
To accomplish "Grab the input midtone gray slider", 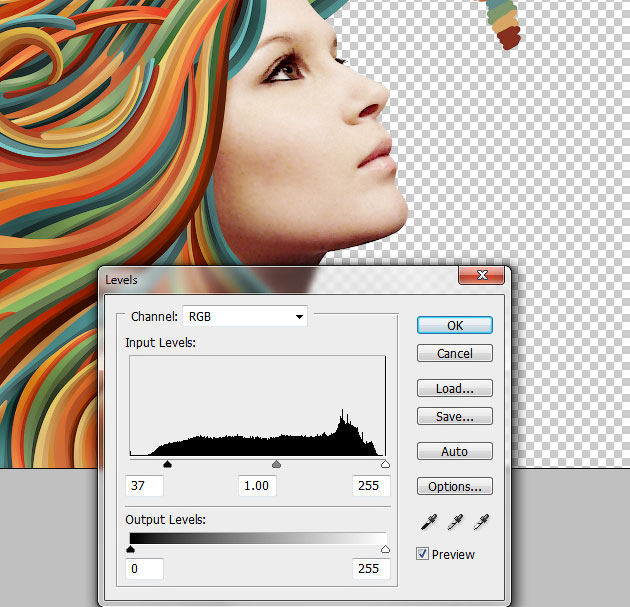I will [x=276, y=464].
